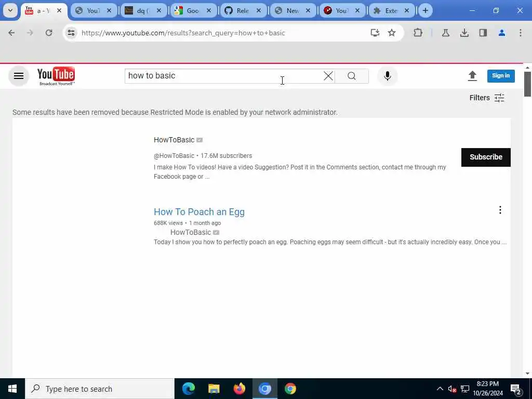Screen dimensions: 532x399
Task: Bookmark this page with the star
Action: tap(392, 33)
